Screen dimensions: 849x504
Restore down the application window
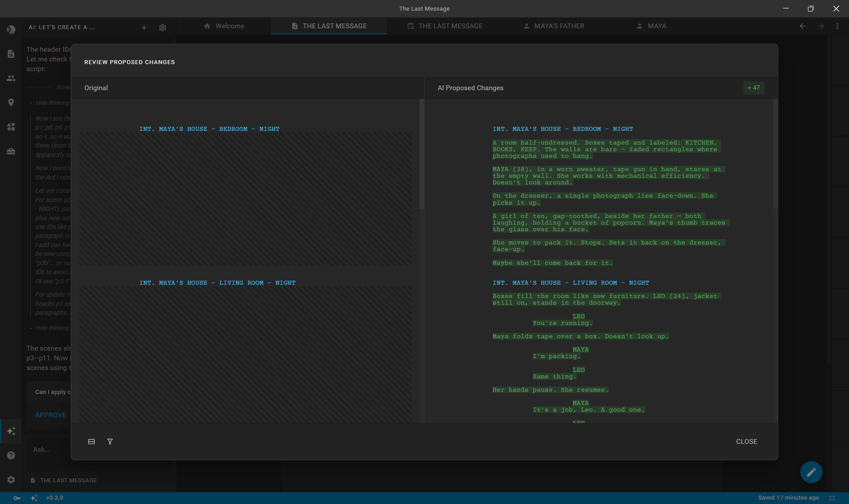pos(811,8)
